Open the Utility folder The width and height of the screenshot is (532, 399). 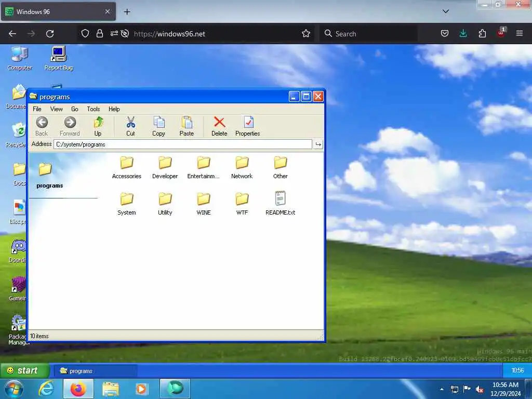(x=165, y=204)
